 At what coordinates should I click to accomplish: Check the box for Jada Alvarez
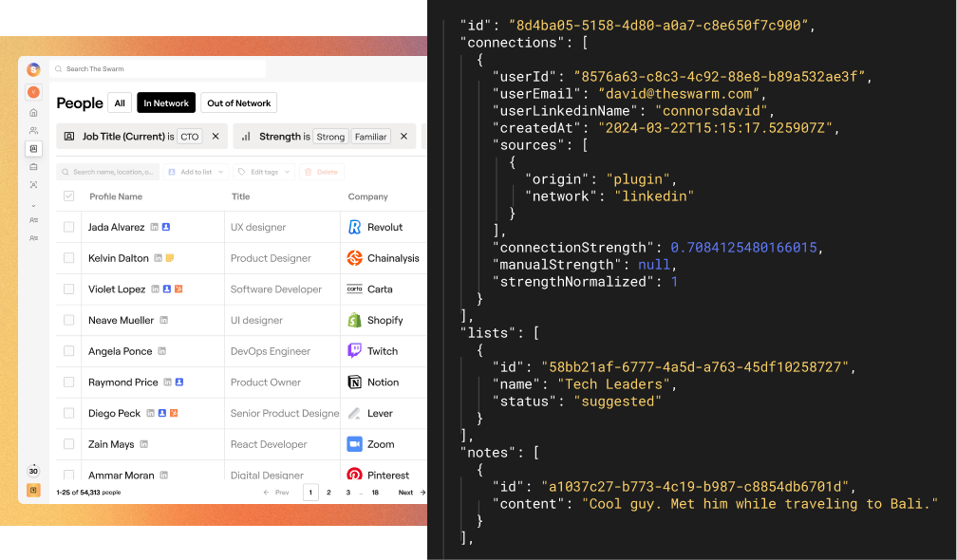click(x=69, y=227)
